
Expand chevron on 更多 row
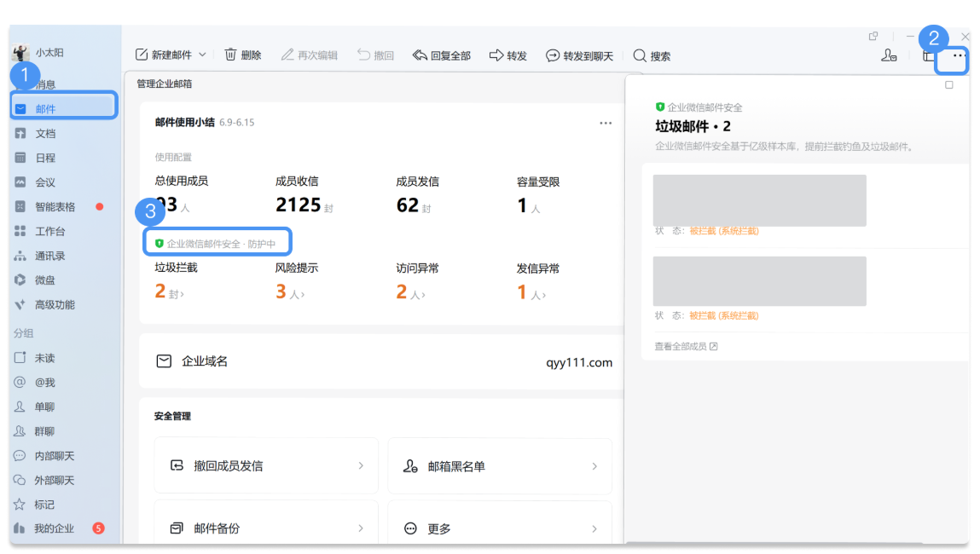(594, 528)
